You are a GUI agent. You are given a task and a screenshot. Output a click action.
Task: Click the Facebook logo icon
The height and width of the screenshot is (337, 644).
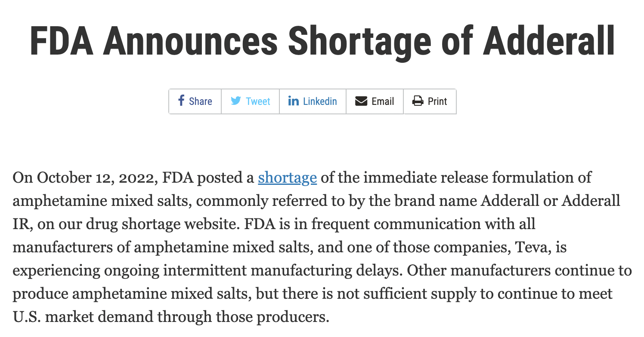[x=181, y=101]
